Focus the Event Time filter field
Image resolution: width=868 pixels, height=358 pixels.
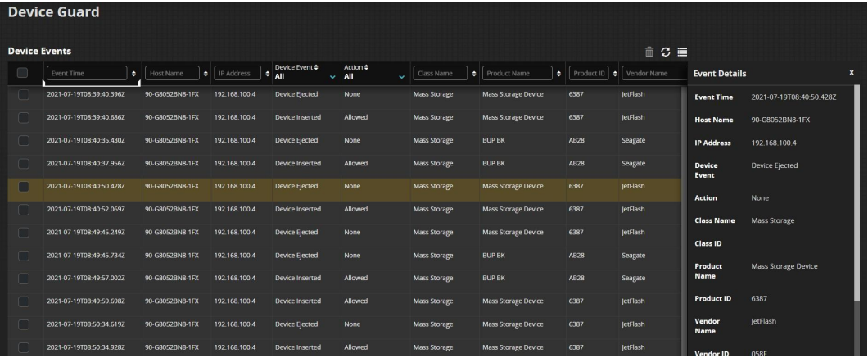[87, 73]
